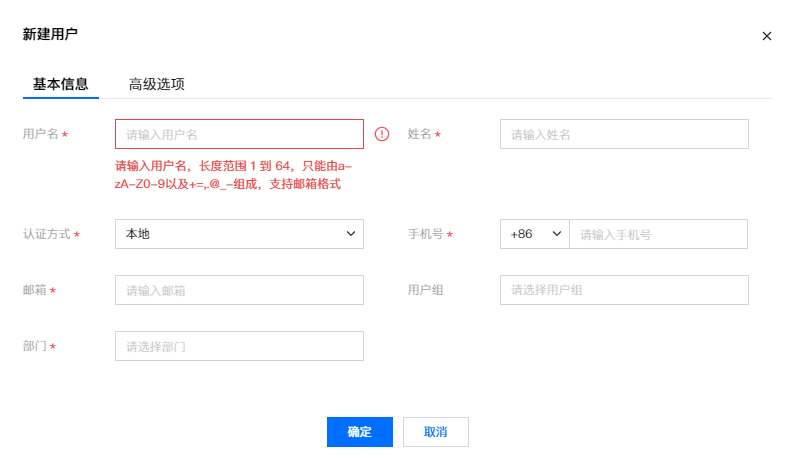Click the 请输入邮箱 input field
The width and height of the screenshot is (794, 468).
239,290
